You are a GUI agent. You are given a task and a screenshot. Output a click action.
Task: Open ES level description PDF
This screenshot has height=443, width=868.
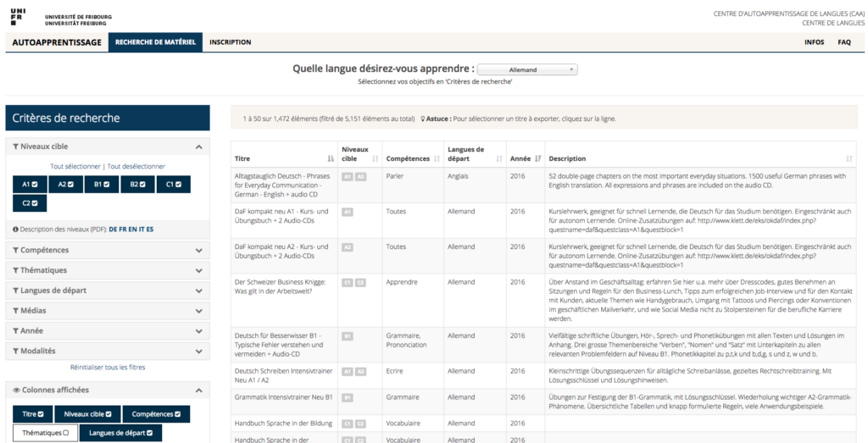[x=149, y=229]
